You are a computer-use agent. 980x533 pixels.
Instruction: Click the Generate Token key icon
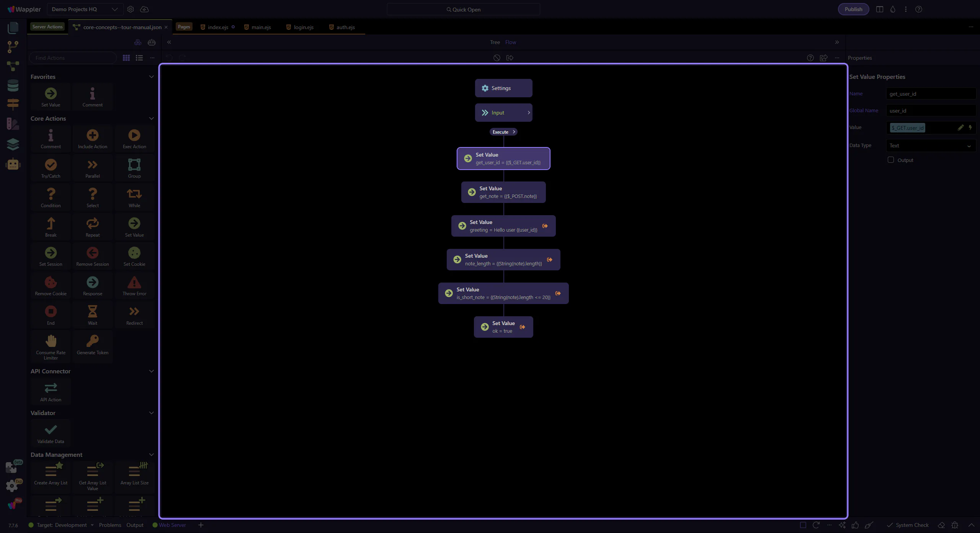point(92,341)
